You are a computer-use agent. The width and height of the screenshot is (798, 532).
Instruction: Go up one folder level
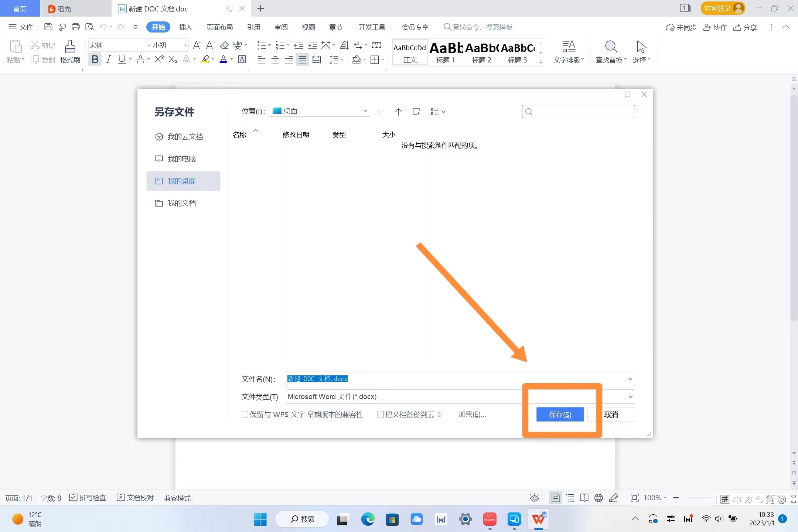(x=398, y=112)
